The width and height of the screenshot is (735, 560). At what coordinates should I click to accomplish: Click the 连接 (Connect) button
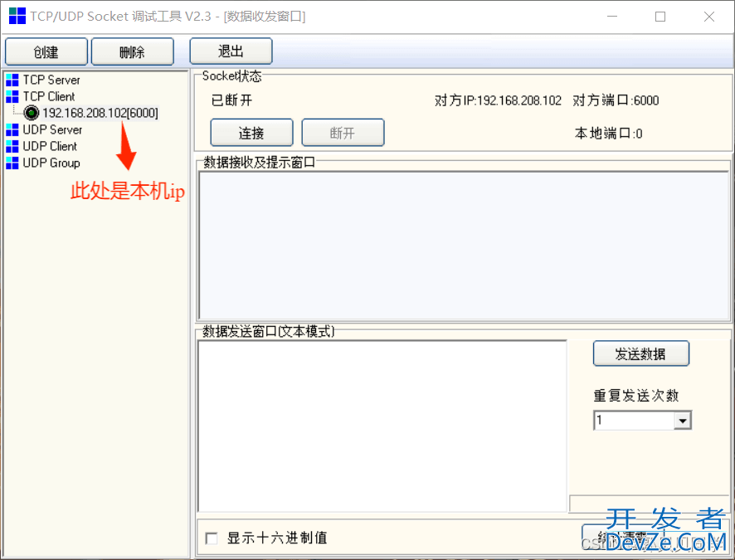pos(251,133)
